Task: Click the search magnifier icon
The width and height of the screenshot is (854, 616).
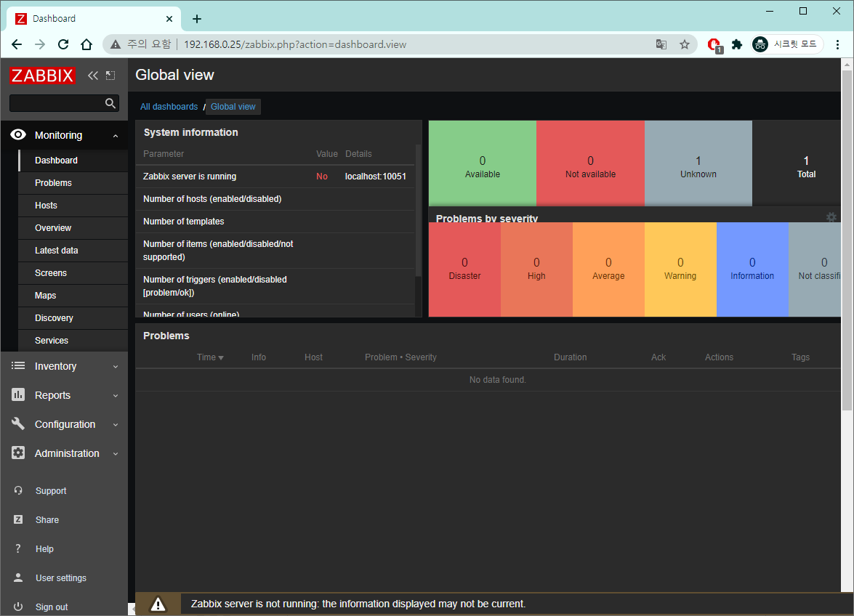Action: tap(110, 103)
